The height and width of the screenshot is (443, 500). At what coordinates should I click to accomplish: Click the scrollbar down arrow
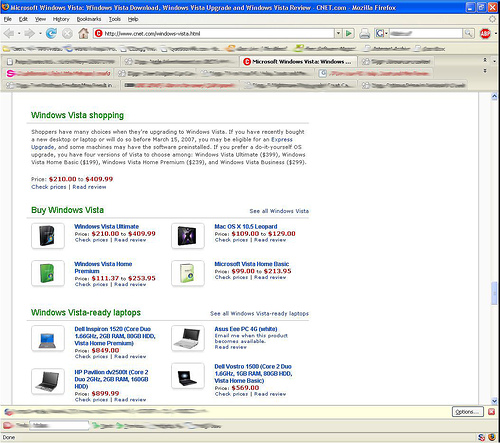[494, 401]
